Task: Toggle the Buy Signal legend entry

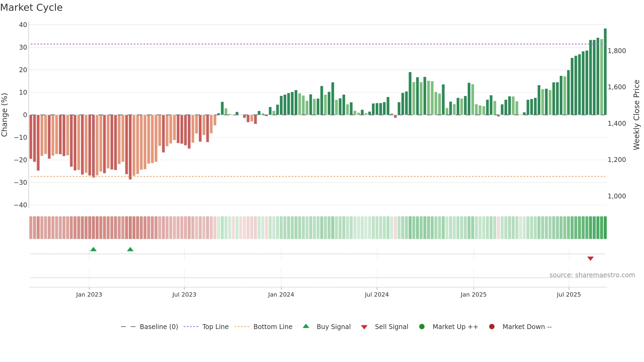Action: point(327,327)
